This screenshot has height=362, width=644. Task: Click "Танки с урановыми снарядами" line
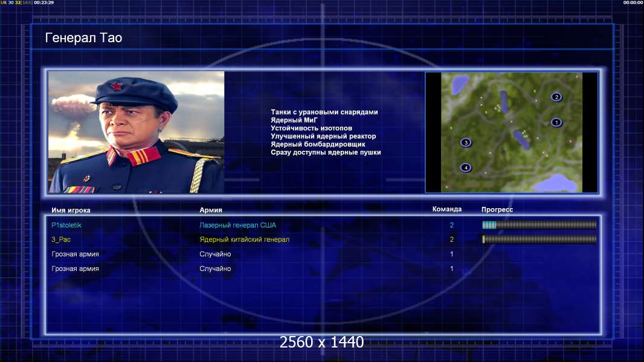(324, 112)
